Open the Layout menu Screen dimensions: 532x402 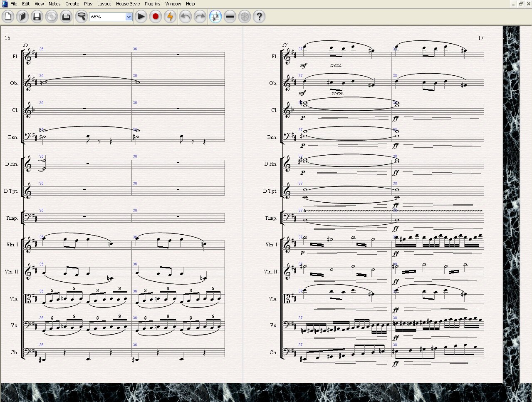click(104, 4)
